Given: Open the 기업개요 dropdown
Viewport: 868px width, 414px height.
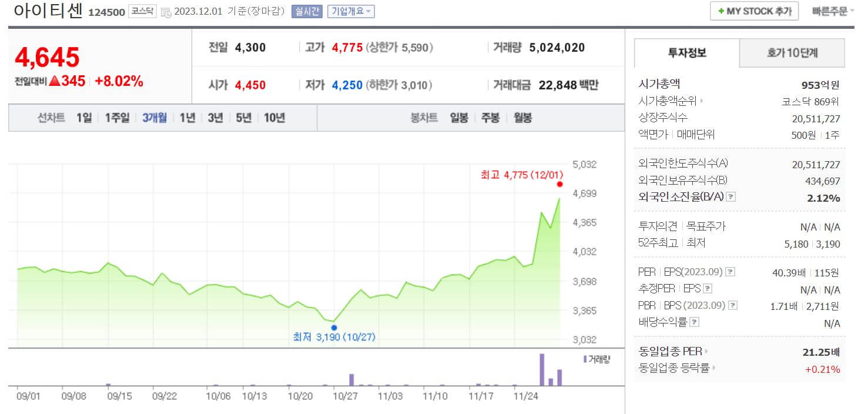Looking at the screenshot, I should click(x=350, y=10).
